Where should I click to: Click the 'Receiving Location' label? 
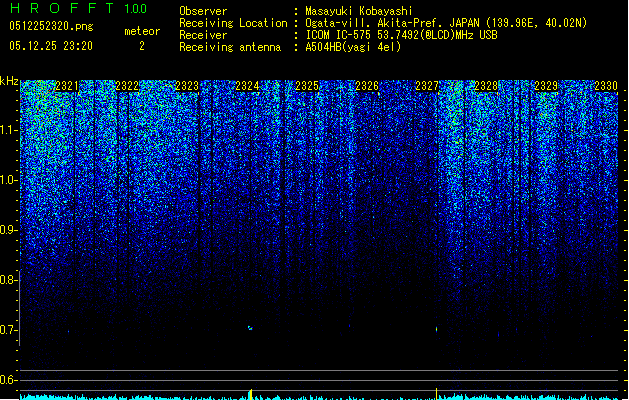coord(233,23)
